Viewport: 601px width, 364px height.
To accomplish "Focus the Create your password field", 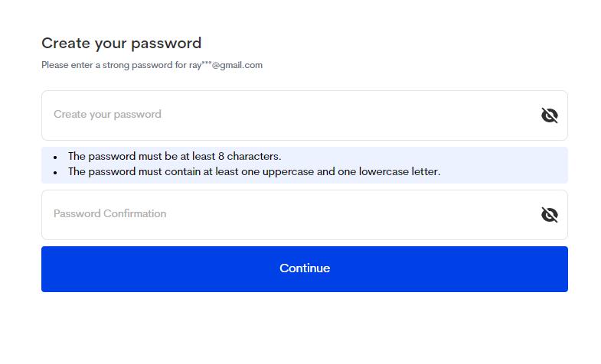I will [291, 115].
